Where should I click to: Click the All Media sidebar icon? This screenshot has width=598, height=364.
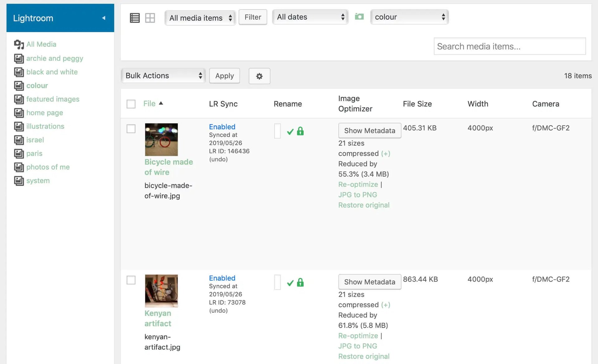(19, 44)
